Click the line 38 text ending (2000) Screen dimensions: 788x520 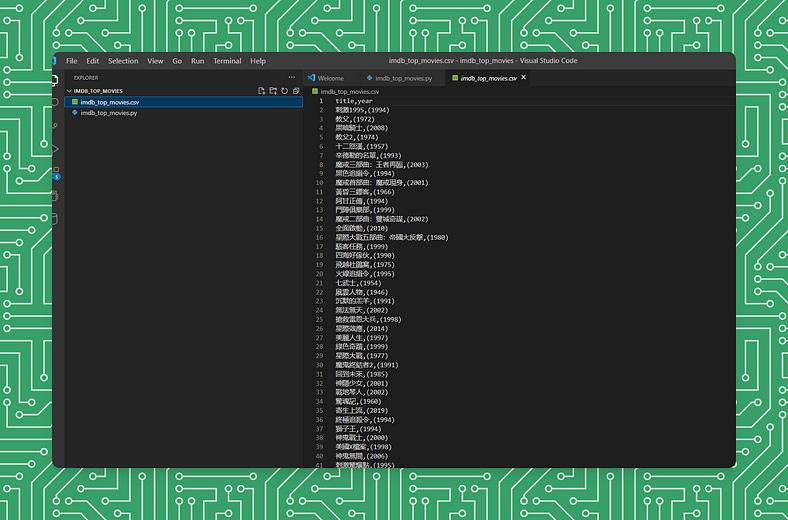[362, 438]
